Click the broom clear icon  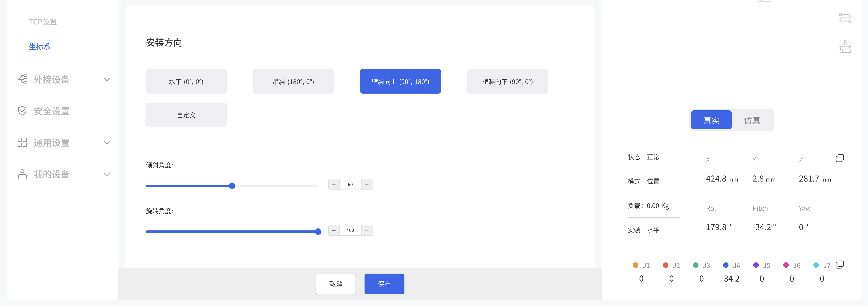845,47
